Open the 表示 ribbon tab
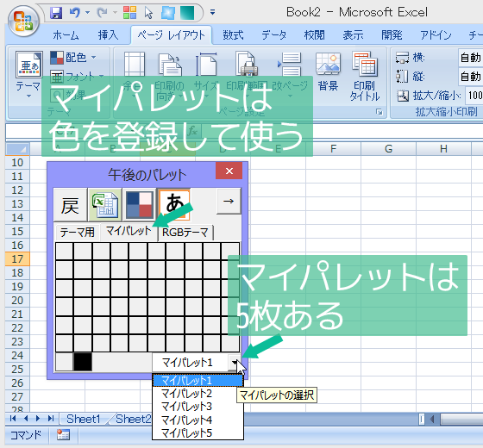 [354, 34]
